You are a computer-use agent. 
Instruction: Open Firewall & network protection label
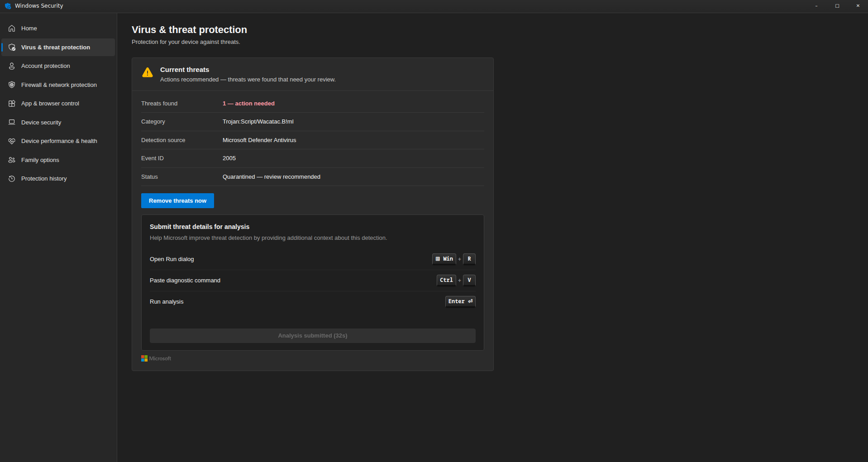point(59,85)
